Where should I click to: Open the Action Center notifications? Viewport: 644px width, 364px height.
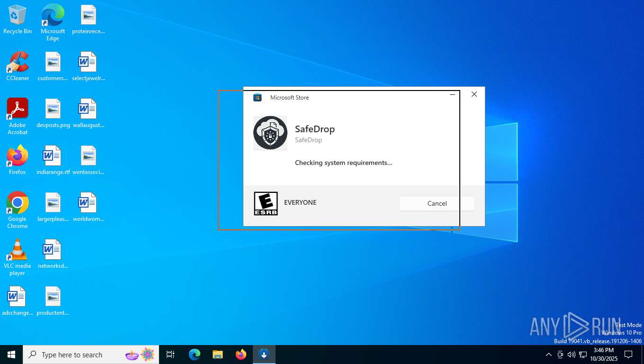click(628, 355)
